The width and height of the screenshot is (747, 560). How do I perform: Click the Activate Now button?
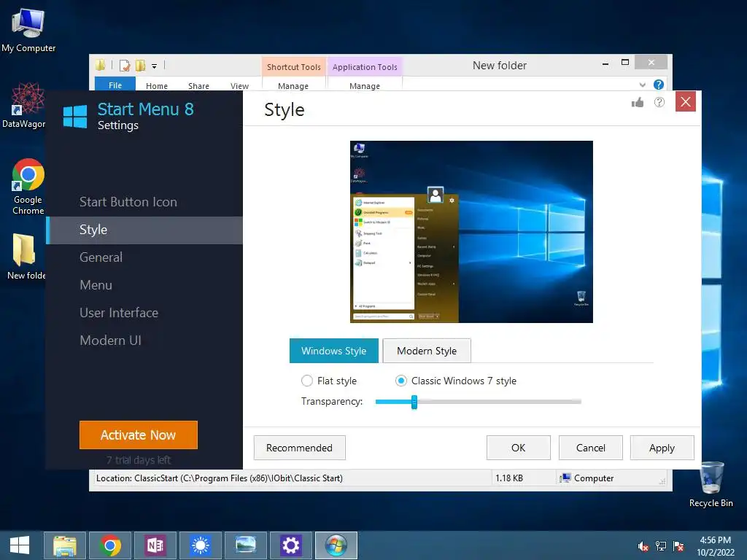tap(138, 435)
